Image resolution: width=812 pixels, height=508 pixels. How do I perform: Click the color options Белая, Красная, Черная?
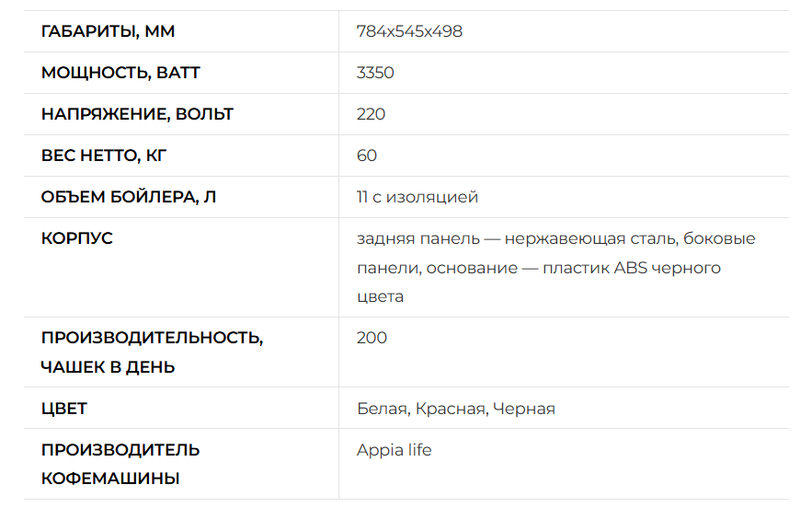click(x=456, y=409)
